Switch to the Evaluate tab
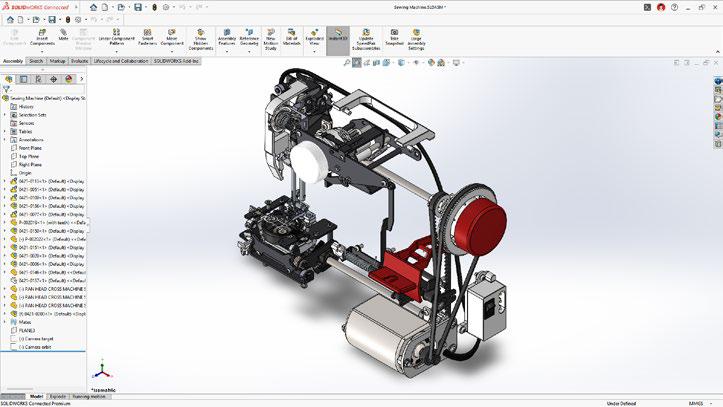 (x=80, y=61)
